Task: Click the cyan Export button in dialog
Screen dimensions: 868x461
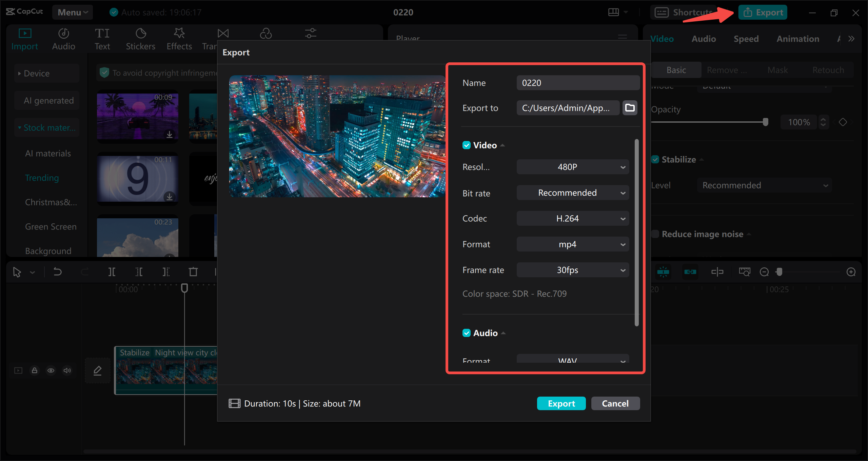Action: (x=561, y=403)
